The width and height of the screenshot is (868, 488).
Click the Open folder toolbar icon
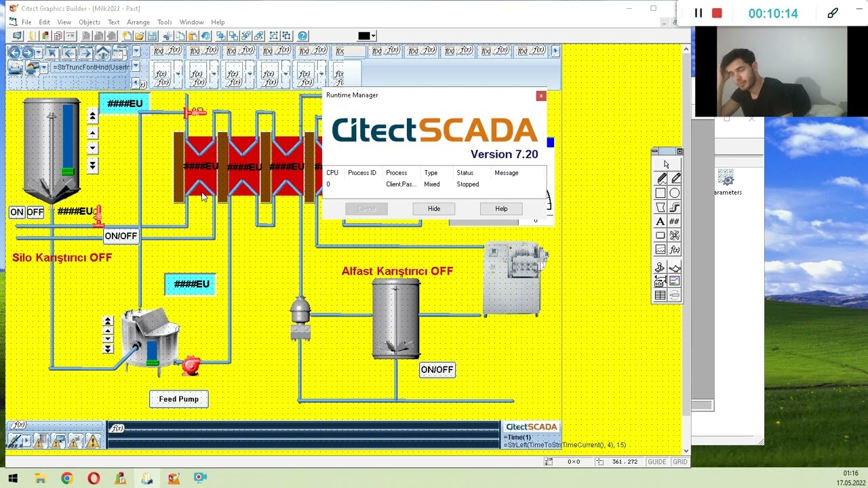pyautogui.click(x=139, y=36)
